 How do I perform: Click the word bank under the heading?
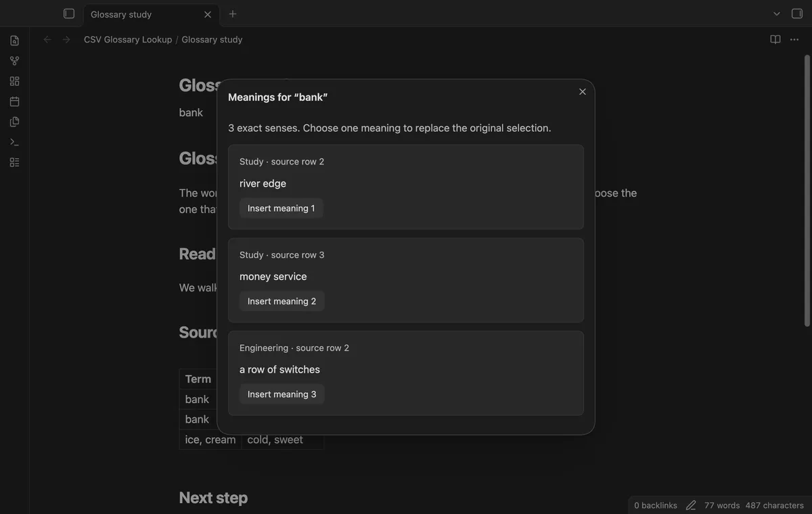click(x=191, y=112)
